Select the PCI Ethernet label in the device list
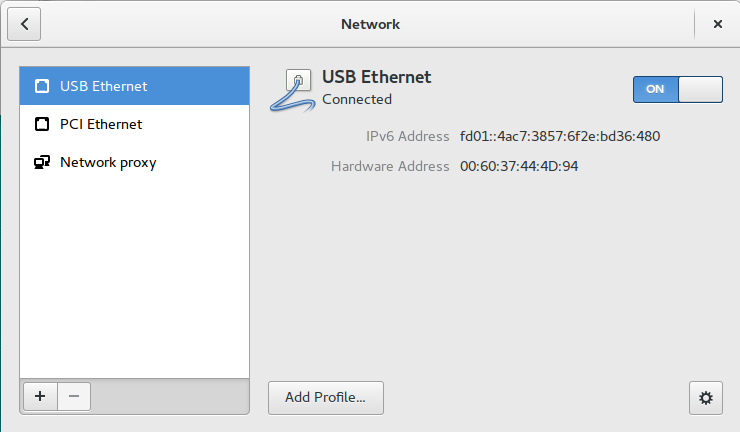The height and width of the screenshot is (432, 740). point(101,124)
